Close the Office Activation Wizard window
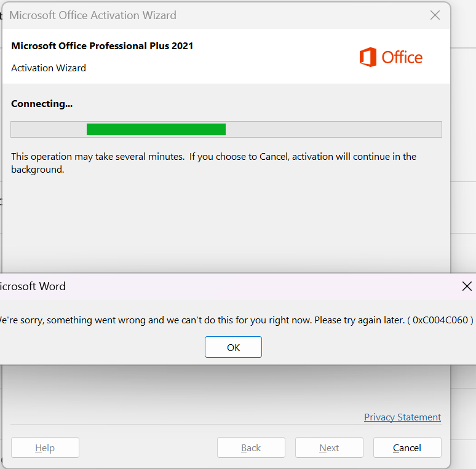Viewport: 476px width, 469px height. coord(435,15)
